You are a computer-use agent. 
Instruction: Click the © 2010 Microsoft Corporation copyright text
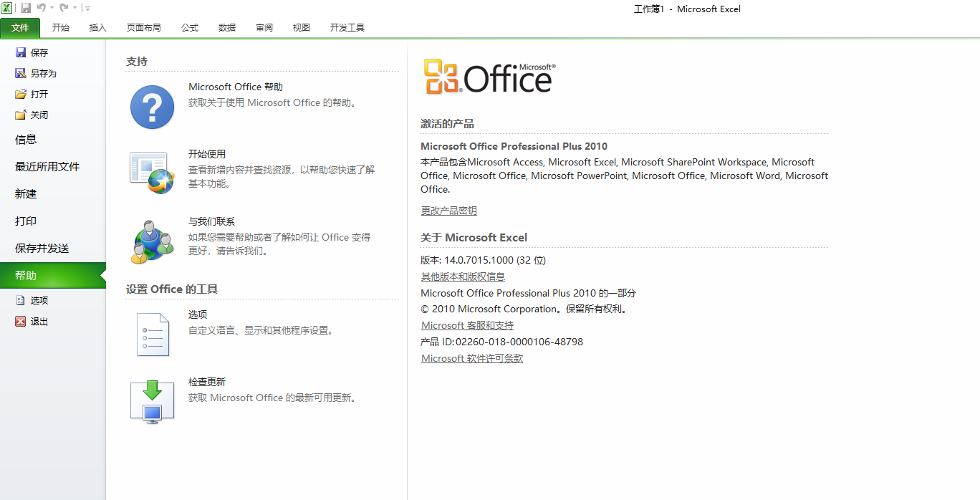[x=524, y=309]
